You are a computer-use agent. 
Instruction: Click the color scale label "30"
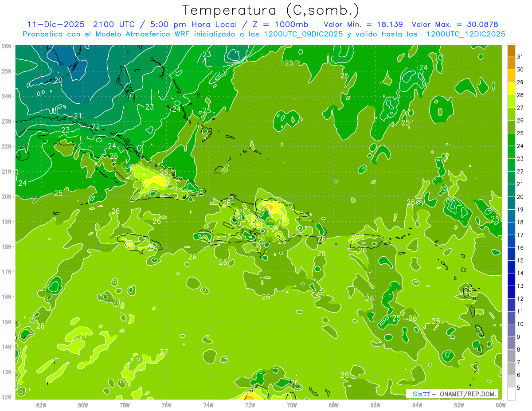pos(520,69)
